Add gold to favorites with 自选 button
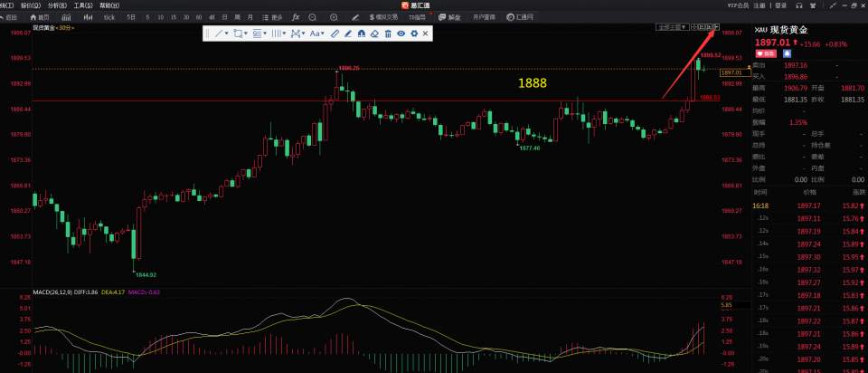The height and width of the screenshot is (373, 868). 767,53
